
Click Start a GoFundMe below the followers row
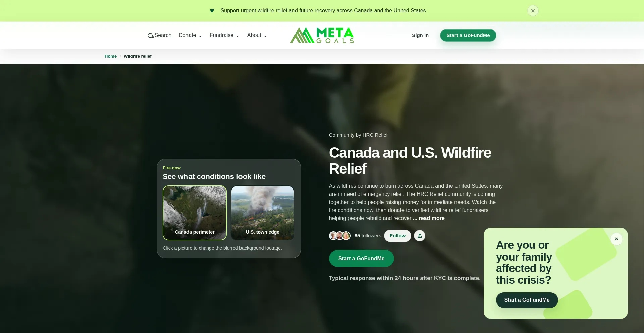(x=362, y=259)
